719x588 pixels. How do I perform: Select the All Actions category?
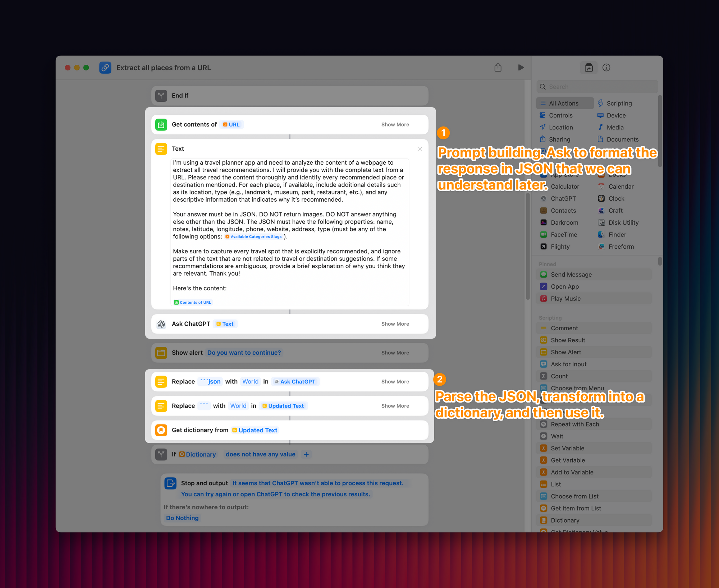[x=565, y=103]
